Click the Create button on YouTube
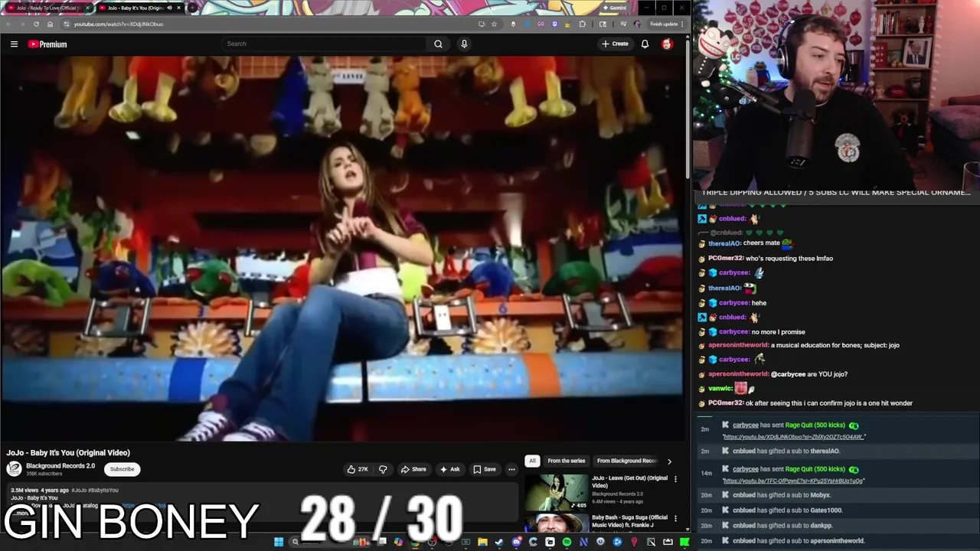The height and width of the screenshot is (551, 980). coord(615,44)
